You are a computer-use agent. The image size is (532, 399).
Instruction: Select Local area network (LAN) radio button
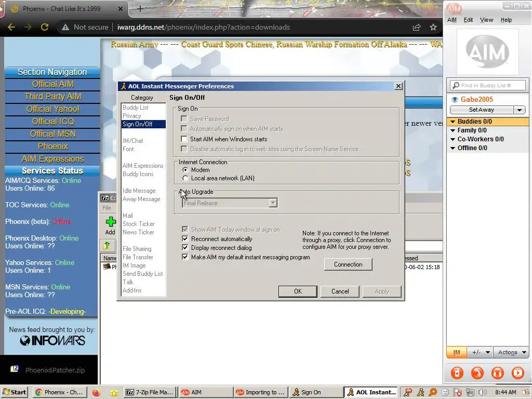pyautogui.click(x=185, y=178)
